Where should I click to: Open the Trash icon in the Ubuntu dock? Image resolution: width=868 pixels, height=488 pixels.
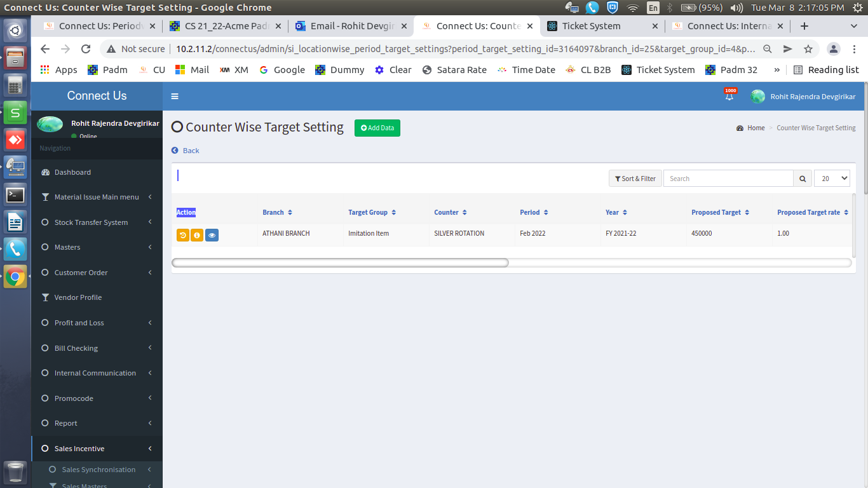click(15, 473)
